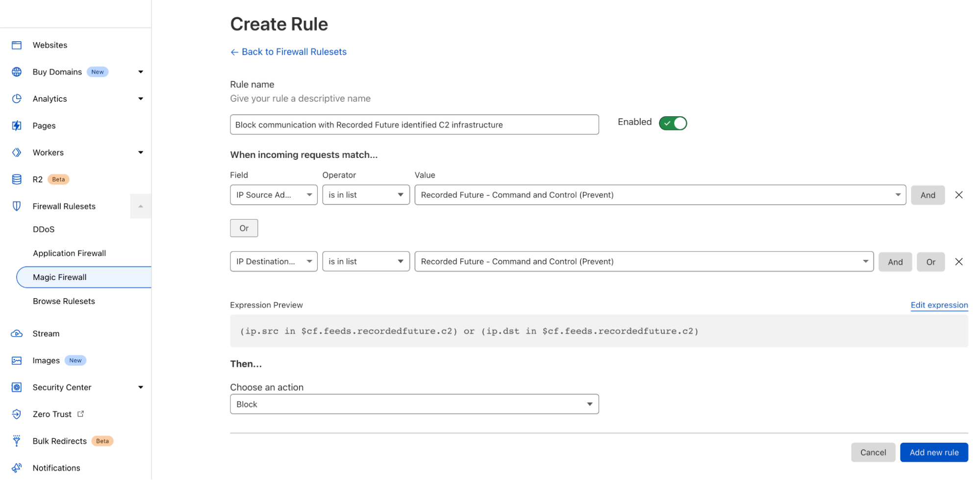Click the R2 database icon
This screenshot has height=480, width=980.
coord(17,179)
